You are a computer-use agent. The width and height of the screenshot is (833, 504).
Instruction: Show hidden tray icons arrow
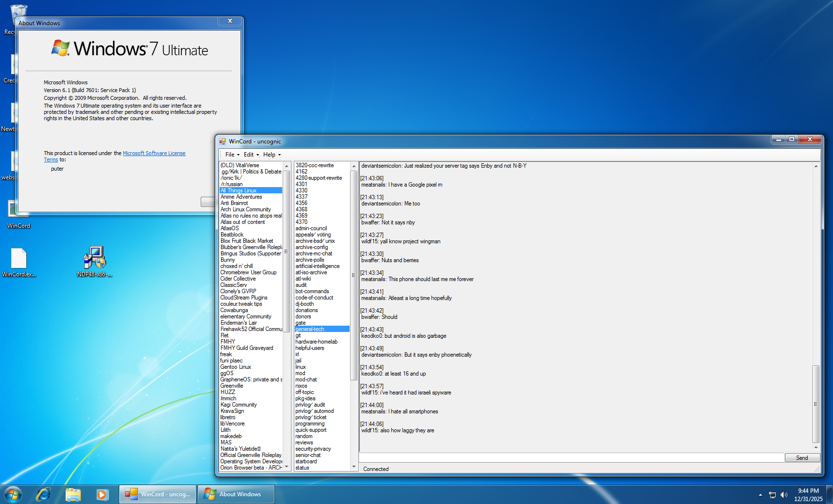760,495
